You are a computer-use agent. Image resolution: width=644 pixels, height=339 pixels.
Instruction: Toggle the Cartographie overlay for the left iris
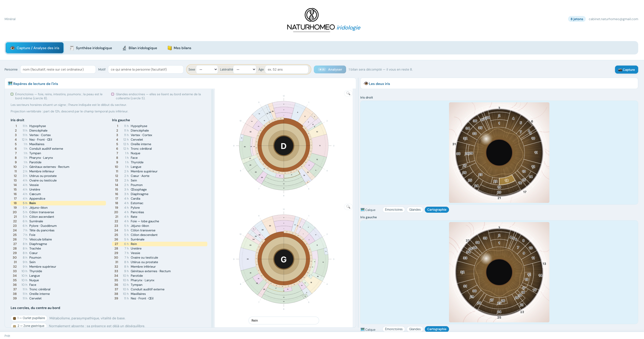pos(437,329)
